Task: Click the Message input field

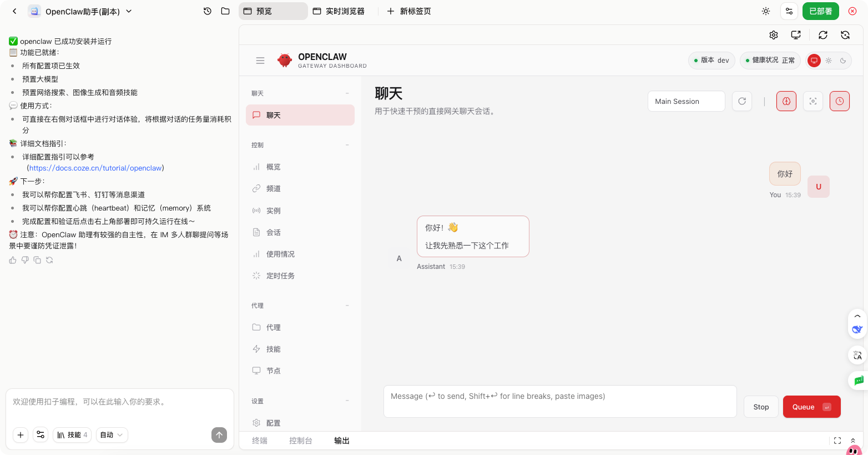Action: 559,401
